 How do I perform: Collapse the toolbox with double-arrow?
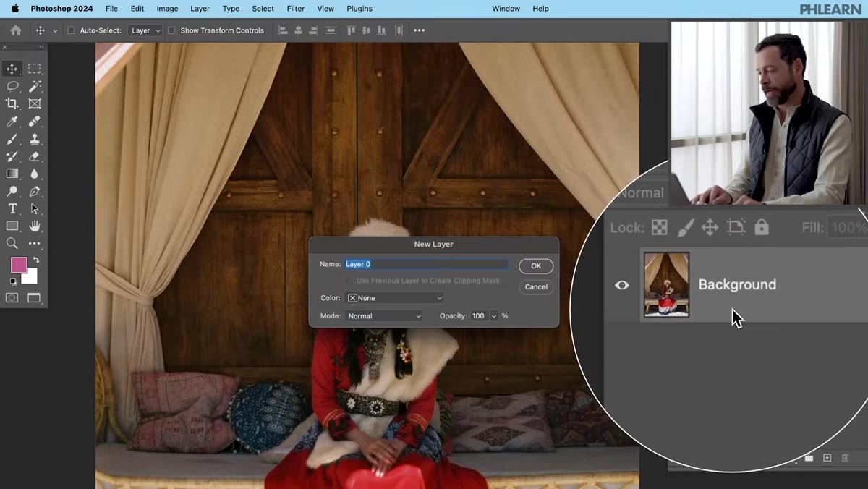point(41,47)
